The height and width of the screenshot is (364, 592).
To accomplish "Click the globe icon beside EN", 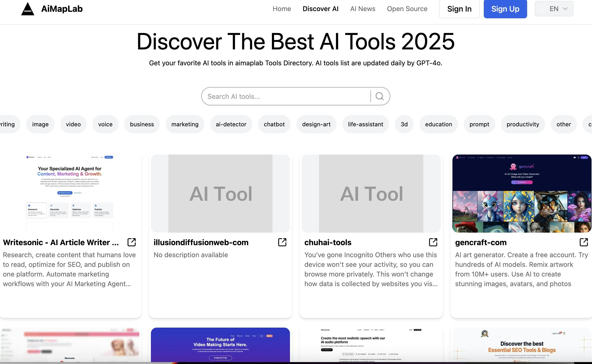I will point(543,9).
